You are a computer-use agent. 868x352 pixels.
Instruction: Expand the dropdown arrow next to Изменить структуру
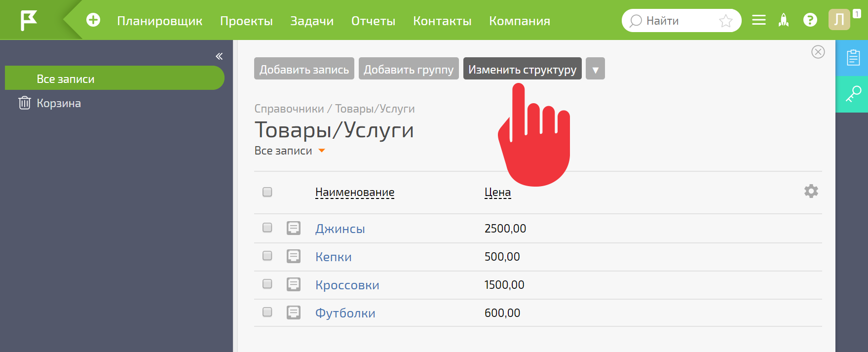[x=595, y=69]
